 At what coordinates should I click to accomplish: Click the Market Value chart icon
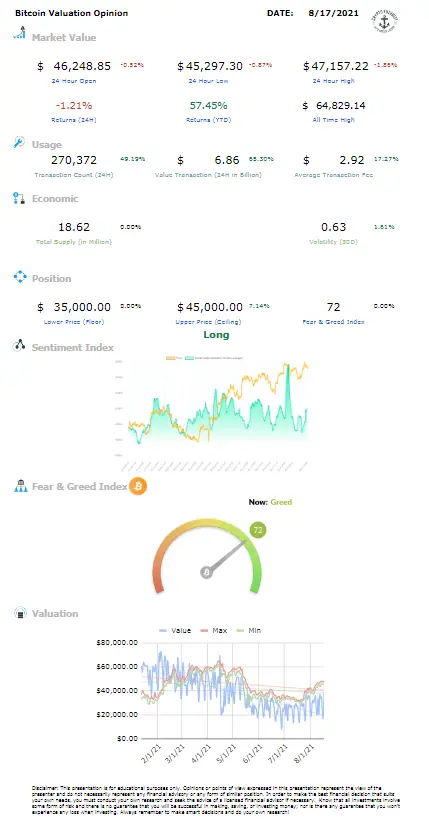[19, 33]
